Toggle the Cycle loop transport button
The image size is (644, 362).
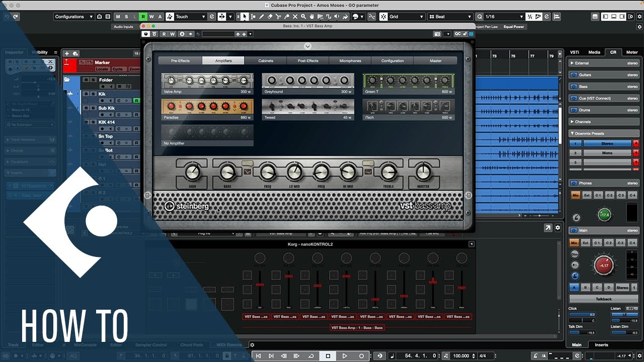point(311,355)
